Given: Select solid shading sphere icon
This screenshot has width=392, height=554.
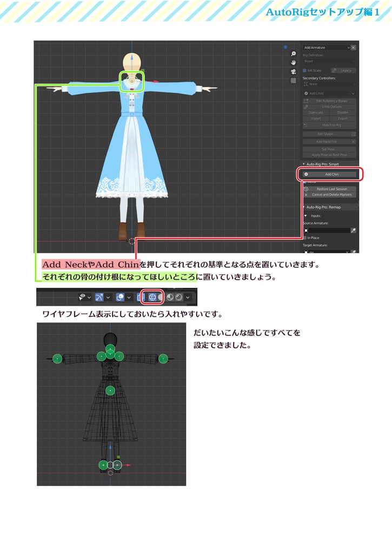Looking at the screenshot, I should tap(161, 297).
